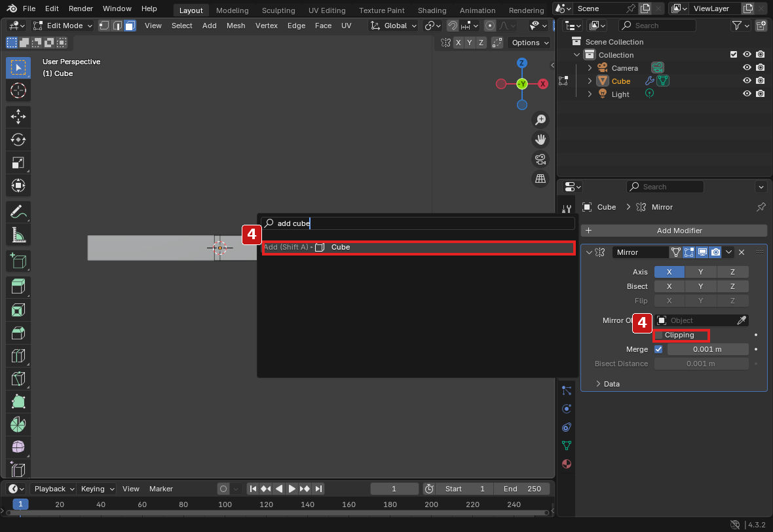This screenshot has width=773, height=532.
Task: Collapse the Mirror modifier panel
Action: tap(589, 252)
